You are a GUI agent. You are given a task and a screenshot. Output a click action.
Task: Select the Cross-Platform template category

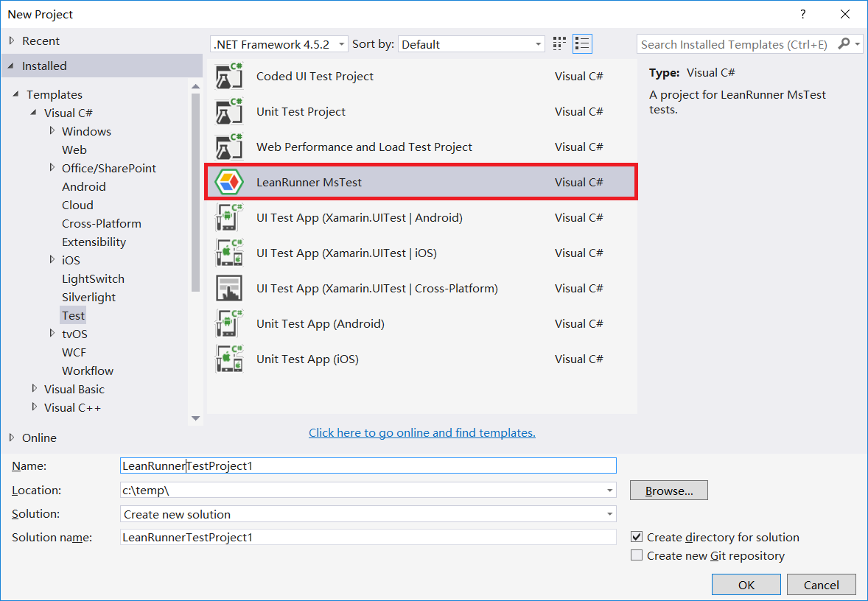click(x=101, y=224)
